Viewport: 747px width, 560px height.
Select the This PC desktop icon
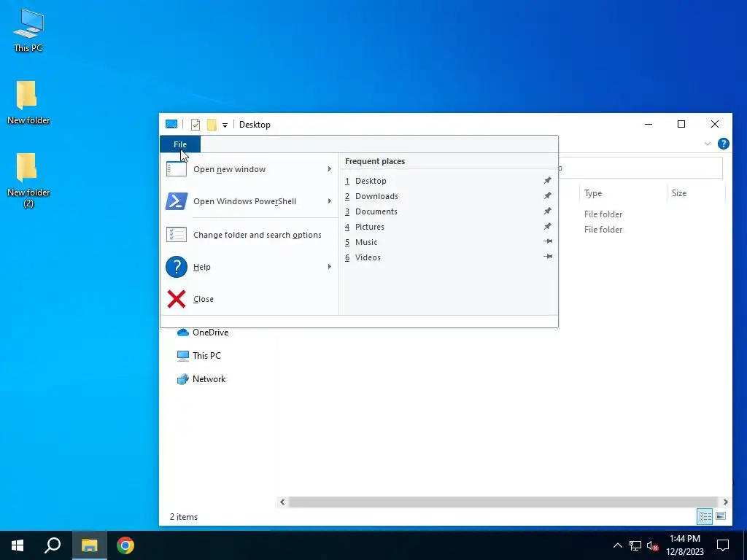click(x=28, y=30)
